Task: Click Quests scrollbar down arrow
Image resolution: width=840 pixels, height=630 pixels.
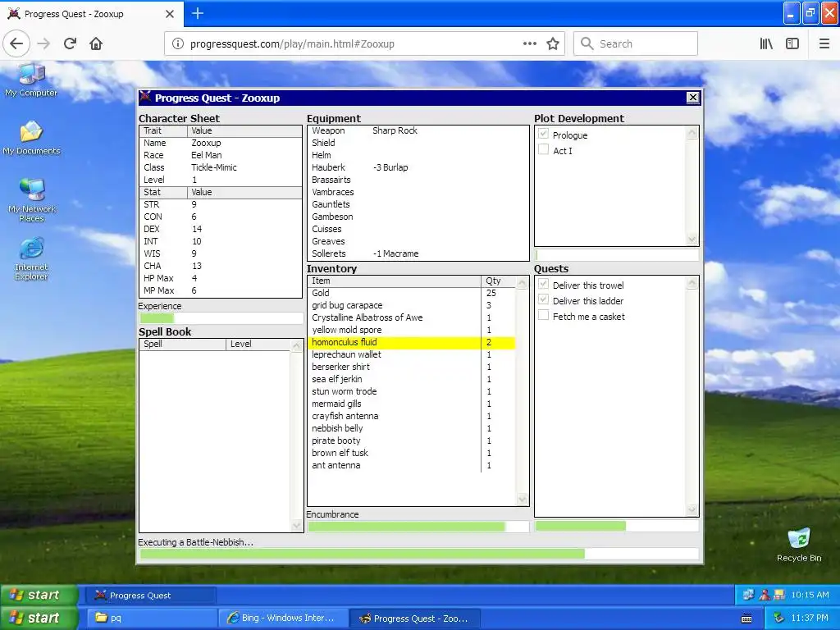Action: tap(692, 510)
